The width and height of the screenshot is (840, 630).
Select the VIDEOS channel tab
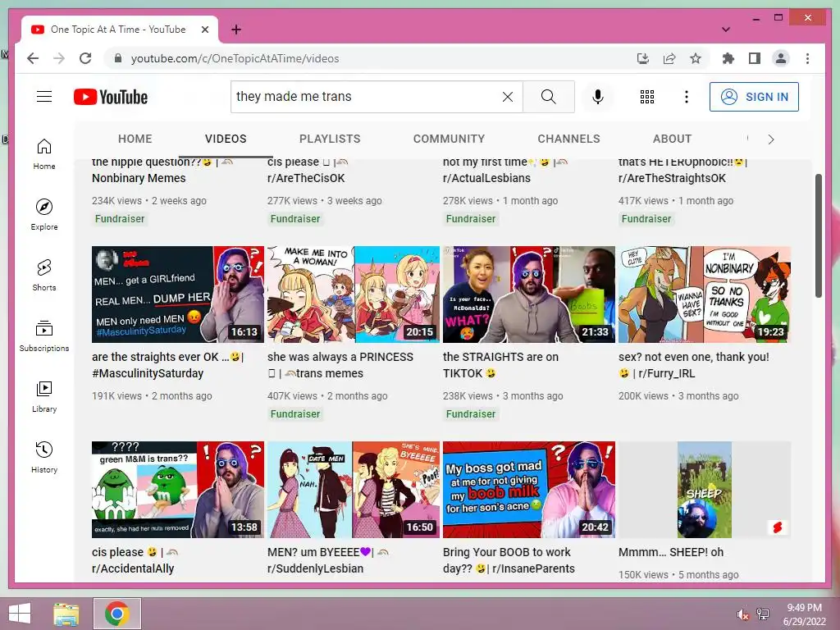[226, 139]
